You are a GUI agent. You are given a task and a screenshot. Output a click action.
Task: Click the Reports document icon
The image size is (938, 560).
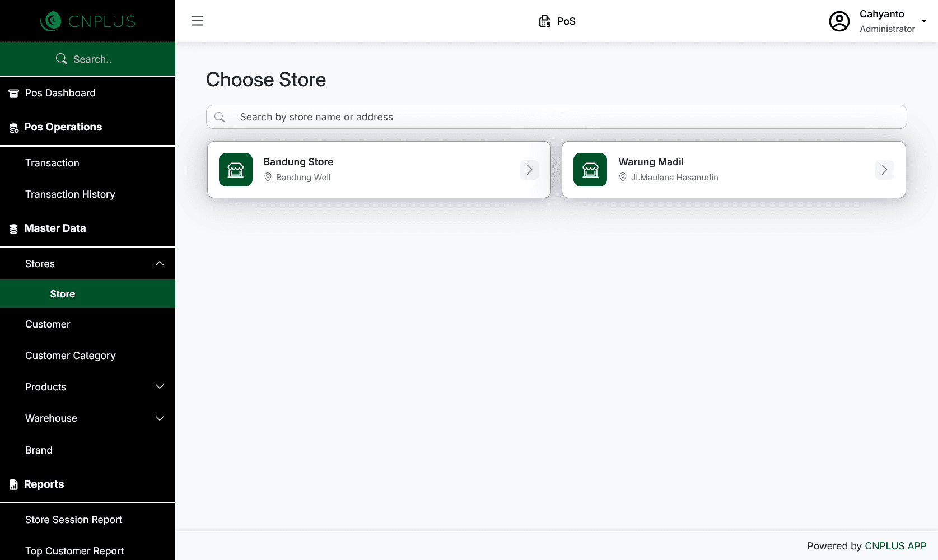pyautogui.click(x=14, y=485)
